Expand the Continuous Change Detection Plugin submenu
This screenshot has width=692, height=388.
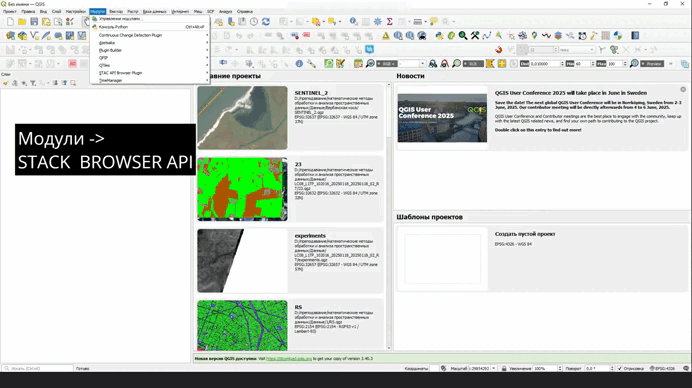[x=150, y=35]
